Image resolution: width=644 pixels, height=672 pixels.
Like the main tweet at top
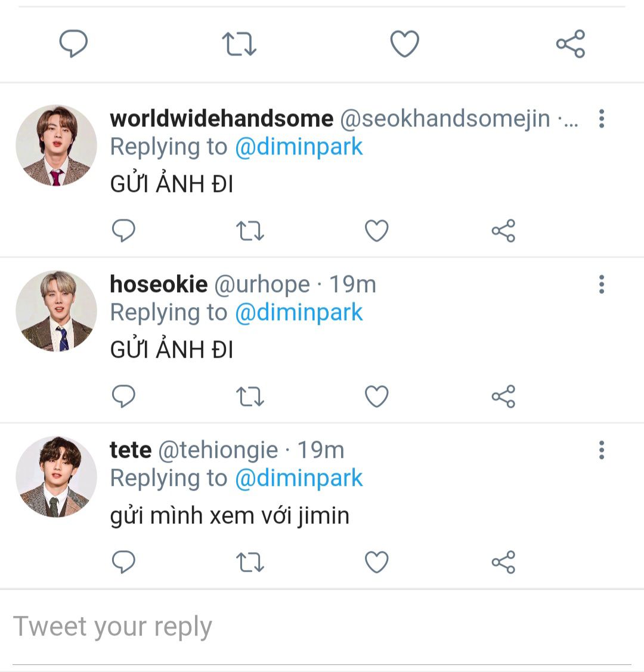click(405, 44)
